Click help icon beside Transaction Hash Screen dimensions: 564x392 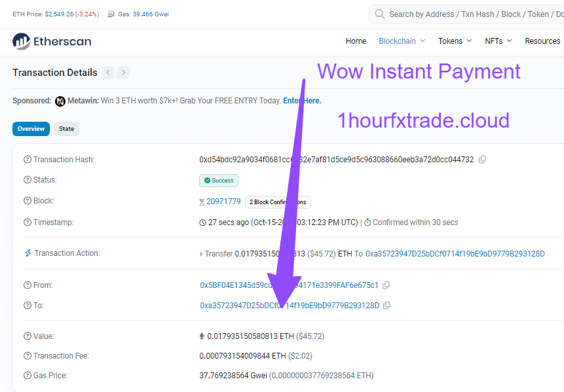coord(28,159)
